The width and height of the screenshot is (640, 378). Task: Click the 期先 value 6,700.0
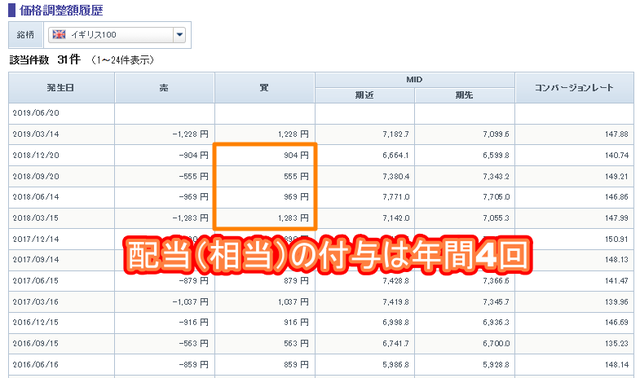pos(496,344)
